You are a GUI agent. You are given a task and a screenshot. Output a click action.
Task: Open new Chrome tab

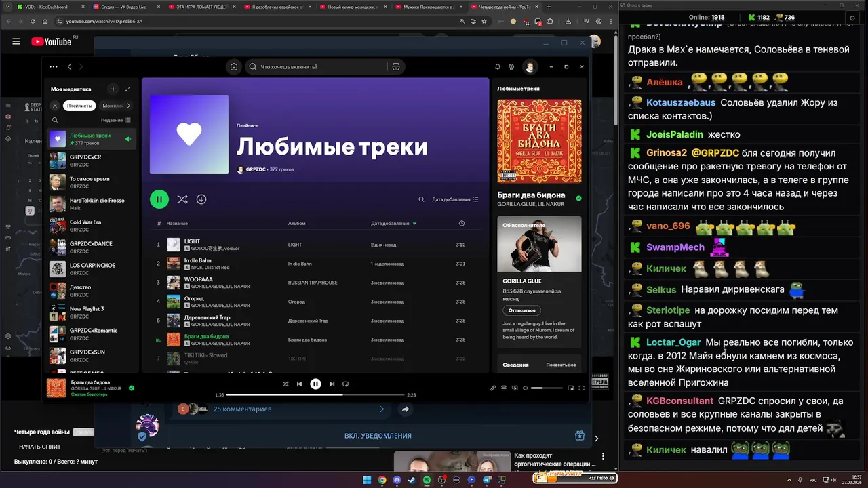coord(549,7)
